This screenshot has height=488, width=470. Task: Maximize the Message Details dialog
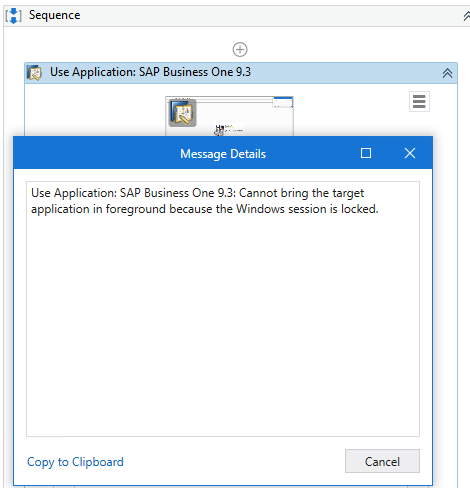pyautogui.click(x=366, y=153)
